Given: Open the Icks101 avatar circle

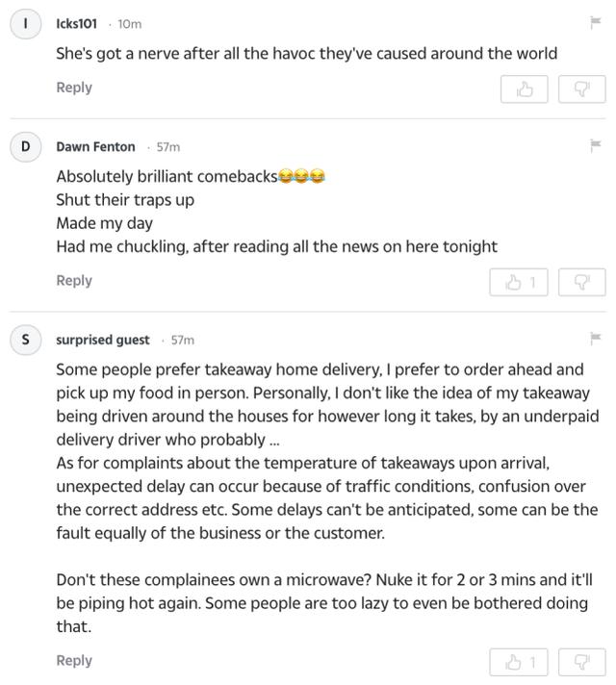Looking at the screenshot, I should [26, 24].
